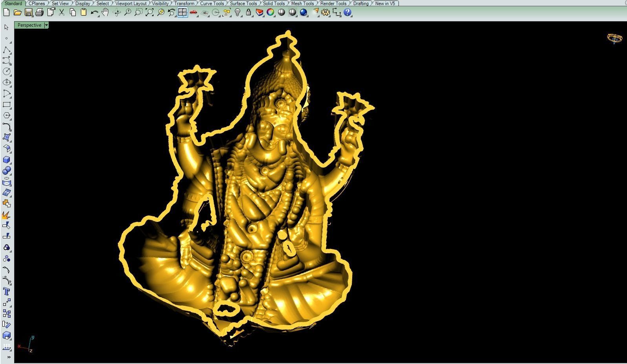Activate the Rotate View tool

coord(117,13)
